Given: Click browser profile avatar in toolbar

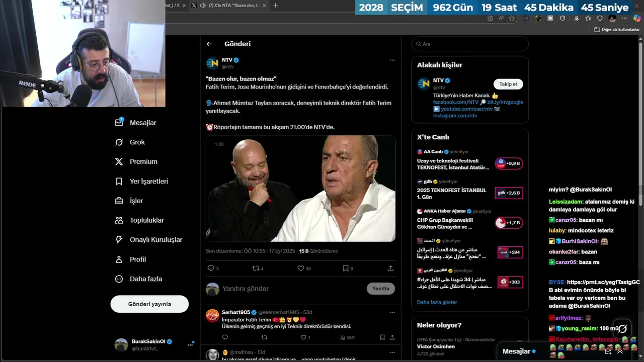Looking at the screenshot, I should (612, 18).
